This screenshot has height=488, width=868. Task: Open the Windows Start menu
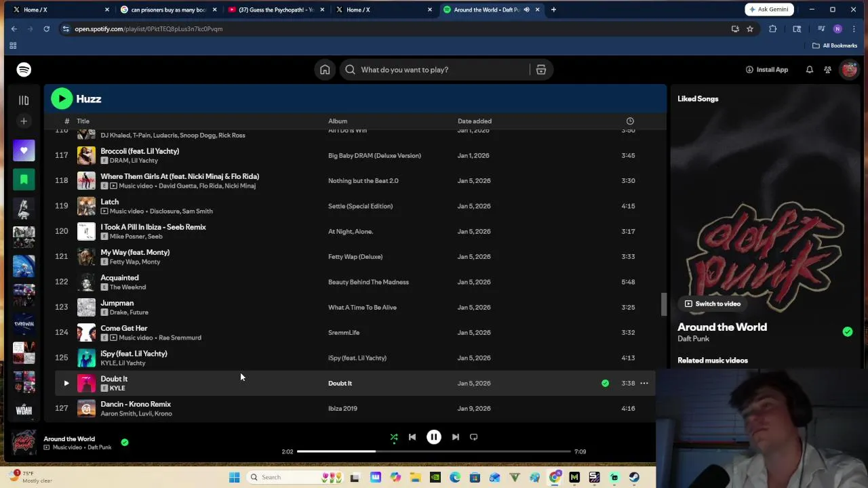[x=234, y=477]
